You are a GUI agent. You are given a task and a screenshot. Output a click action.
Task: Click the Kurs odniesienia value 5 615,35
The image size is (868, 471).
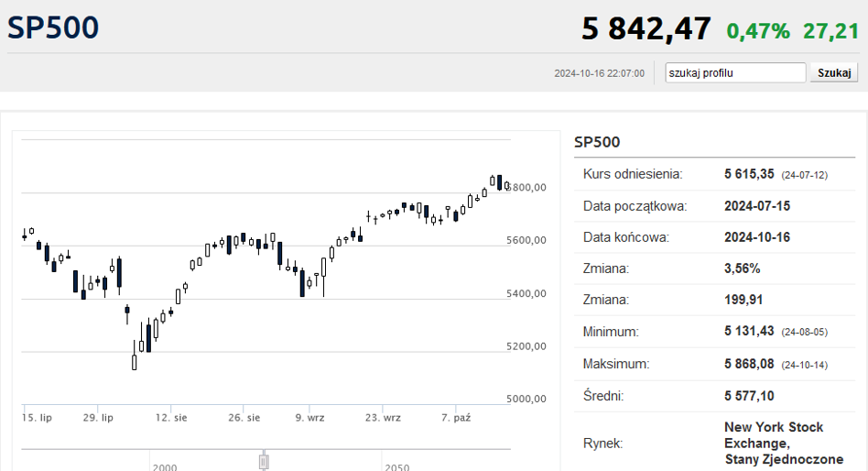click(749, 174)
